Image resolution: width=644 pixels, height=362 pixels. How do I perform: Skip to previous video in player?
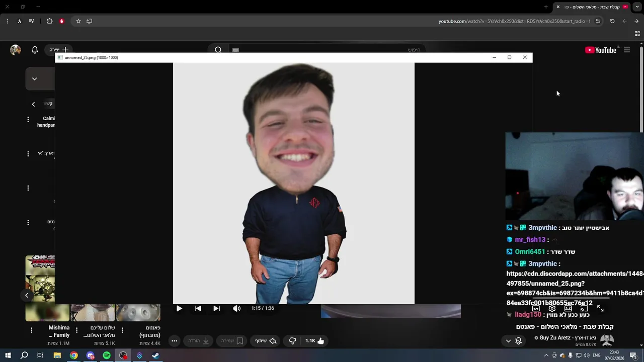[198, 308]
